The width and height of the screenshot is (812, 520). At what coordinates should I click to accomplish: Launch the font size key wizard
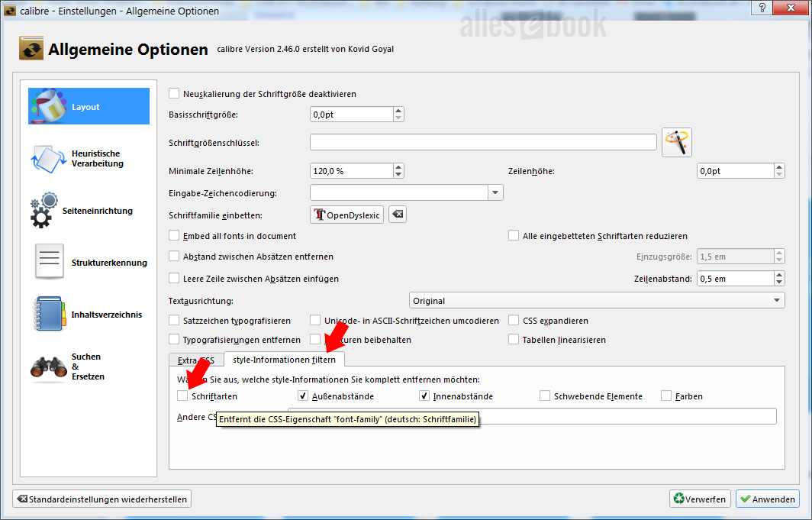[x=677, y=143]
